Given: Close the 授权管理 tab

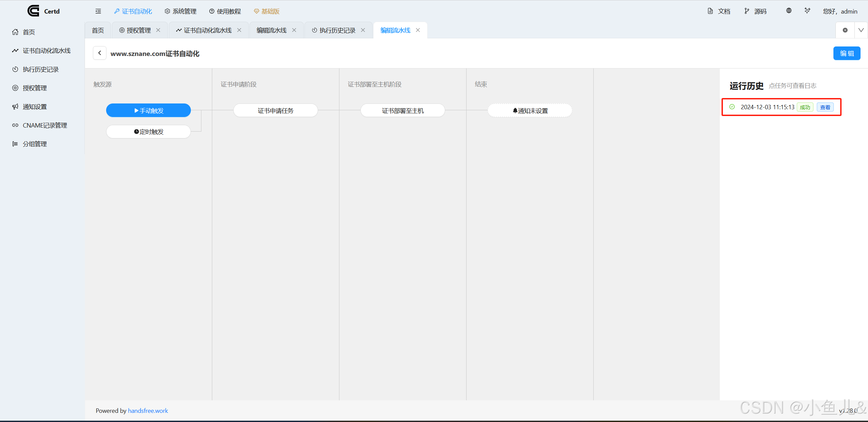Looking at the screenshot, I should pos(158,30).
